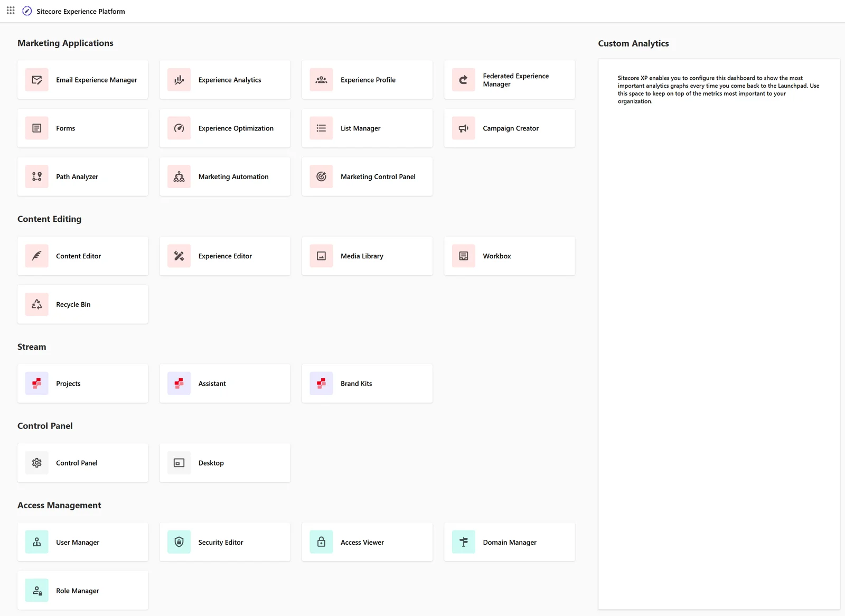Open Security Editor shield icon
Image resolution: width=845 pixels, height=616 pixels.
click(179, 542)
